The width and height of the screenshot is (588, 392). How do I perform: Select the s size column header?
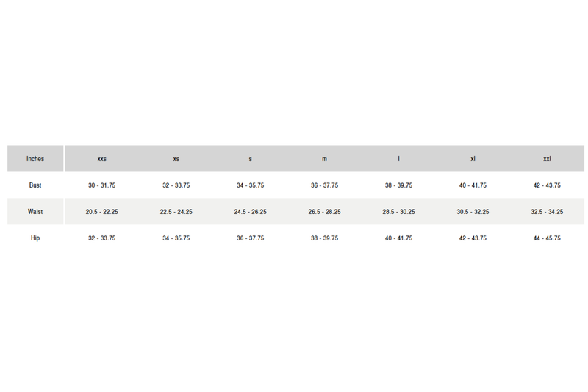pos(251,159)
